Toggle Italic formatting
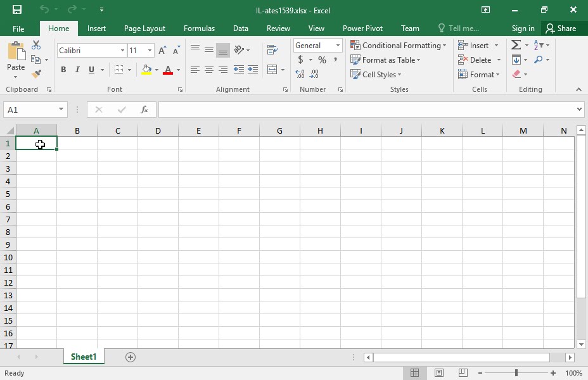The width and height of the screenshot is (588, 380). 77,69
